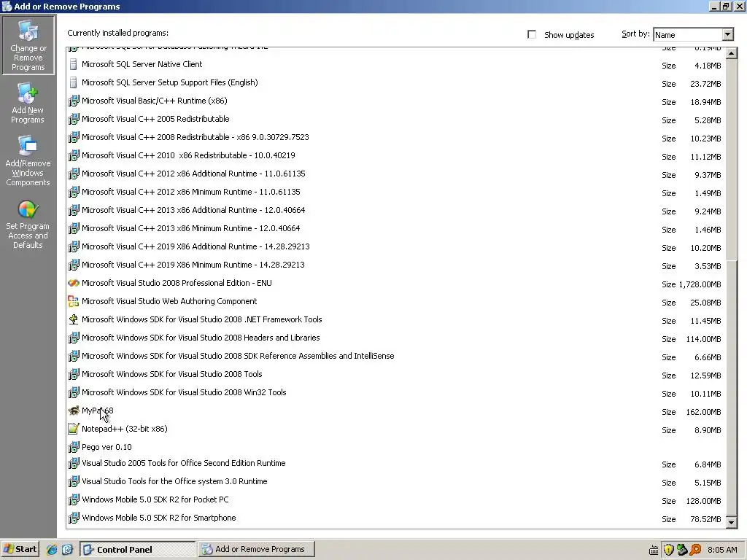Viewport: 747px width, 560px height.
Task: Switch to Control Panel taskbar button
Action: click(138, 549)
